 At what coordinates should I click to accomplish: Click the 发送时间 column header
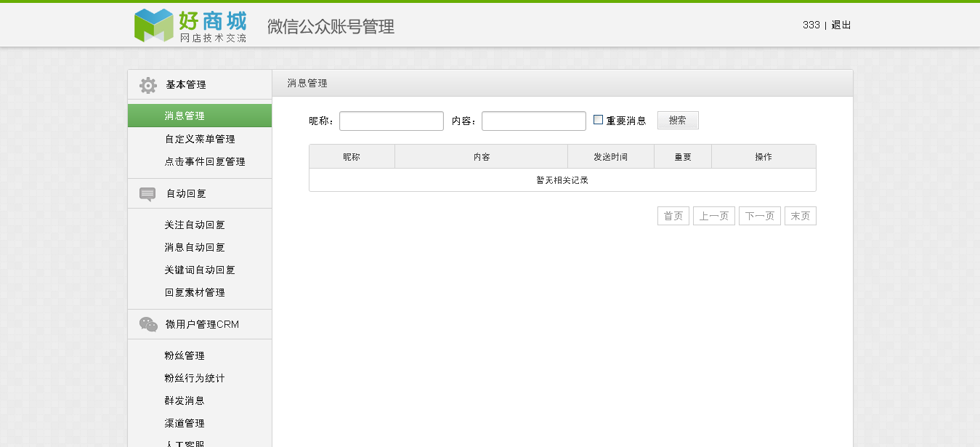click(x=611, y=156)
